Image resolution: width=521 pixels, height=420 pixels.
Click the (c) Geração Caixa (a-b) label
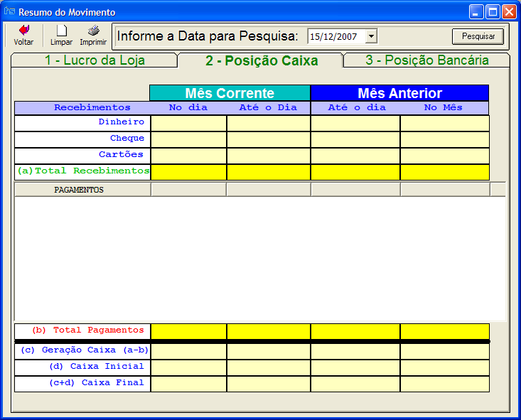[85, 350]
